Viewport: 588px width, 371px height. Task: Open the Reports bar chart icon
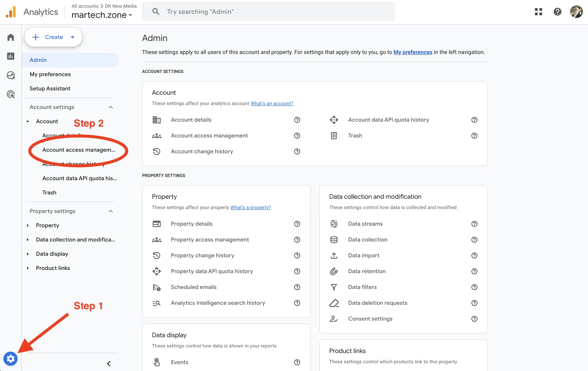click(11, 56)
